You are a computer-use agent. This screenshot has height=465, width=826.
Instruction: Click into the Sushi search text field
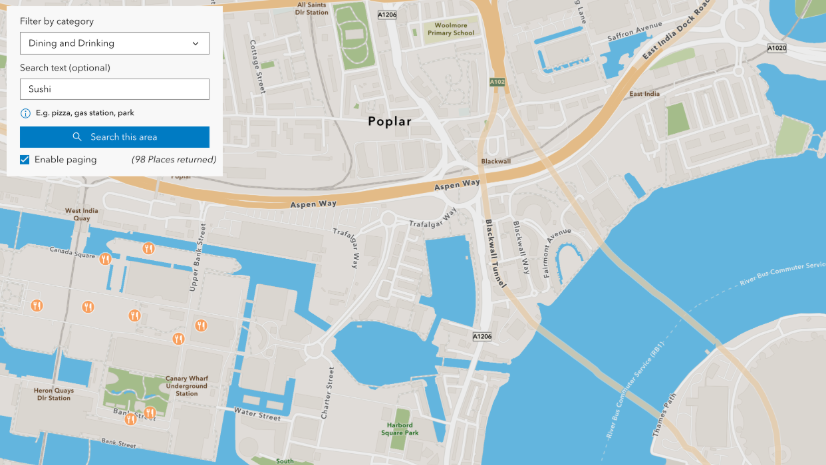115,89
